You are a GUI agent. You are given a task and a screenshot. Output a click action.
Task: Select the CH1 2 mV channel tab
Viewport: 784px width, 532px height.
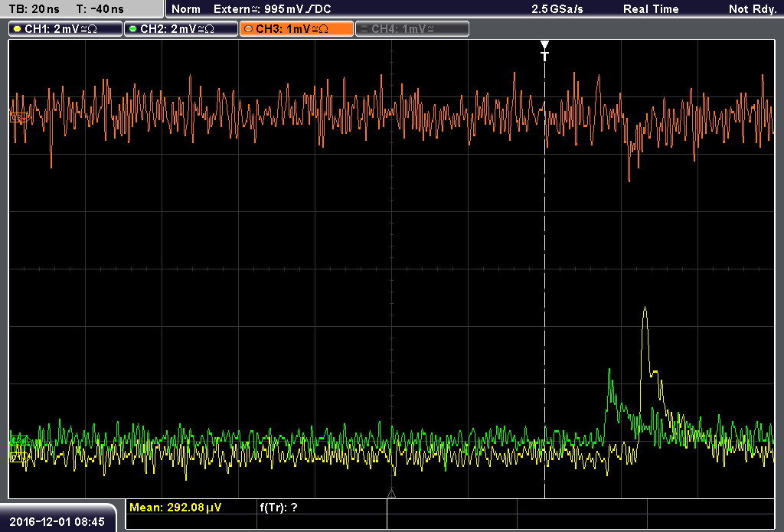coord(66,29)
